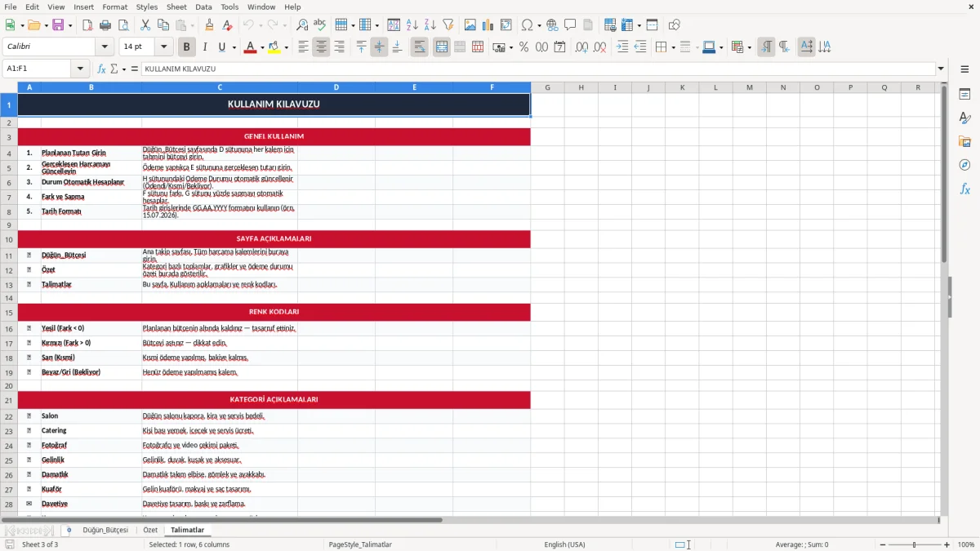Click the AutoFilter funnel icon
980x551 pixels.
(448, 25)
